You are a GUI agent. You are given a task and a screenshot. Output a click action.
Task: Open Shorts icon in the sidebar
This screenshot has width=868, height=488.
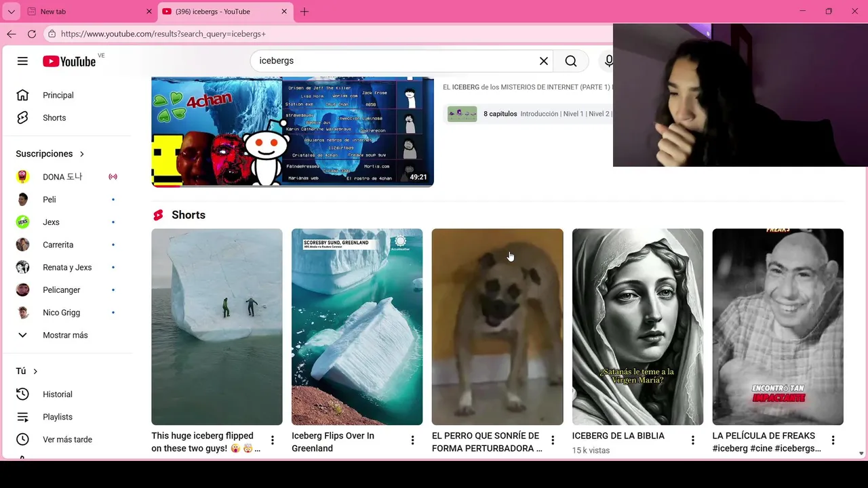(x=22, y=118)
